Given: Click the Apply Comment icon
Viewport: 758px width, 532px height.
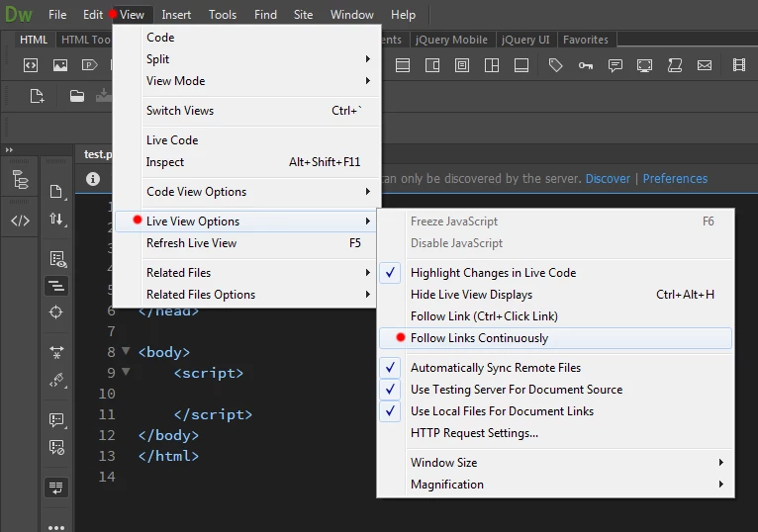Looking at the screenshot, I should pyautogui.click(x=56, y=420).
